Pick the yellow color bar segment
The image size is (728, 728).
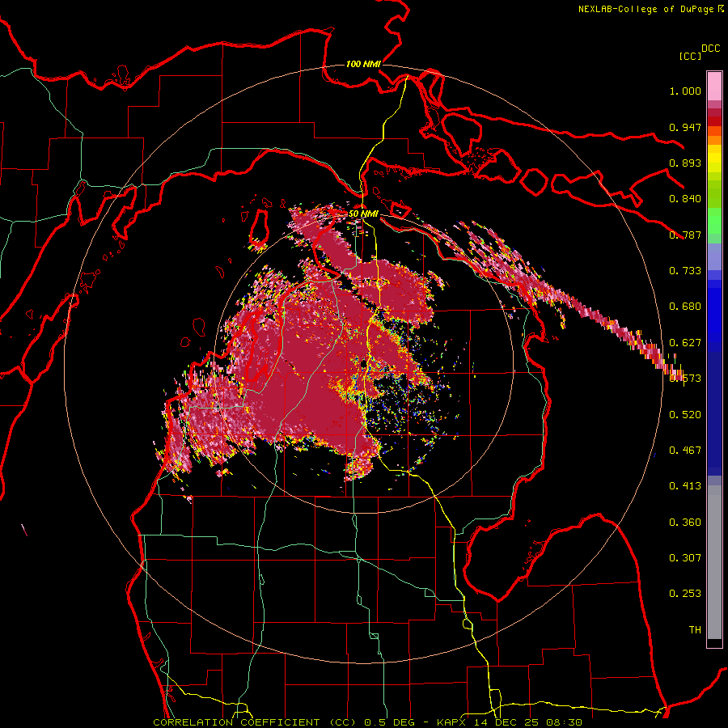(x=714, y=159)
